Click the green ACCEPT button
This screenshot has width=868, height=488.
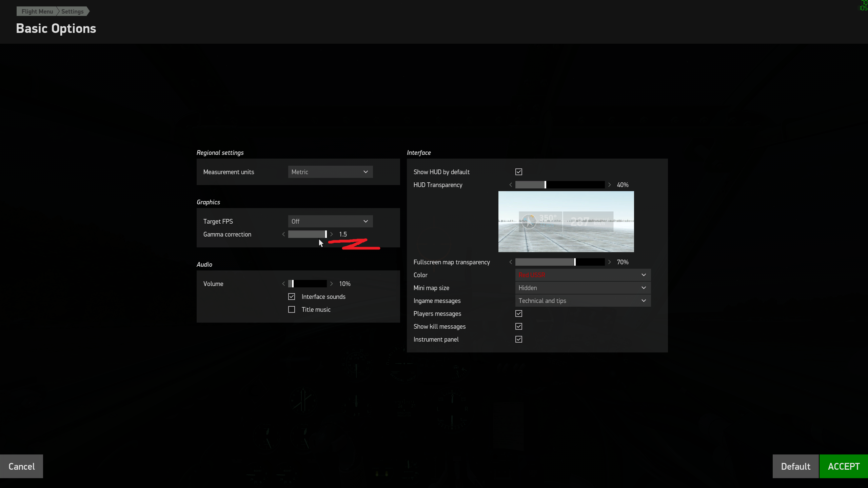pos(844,467)
